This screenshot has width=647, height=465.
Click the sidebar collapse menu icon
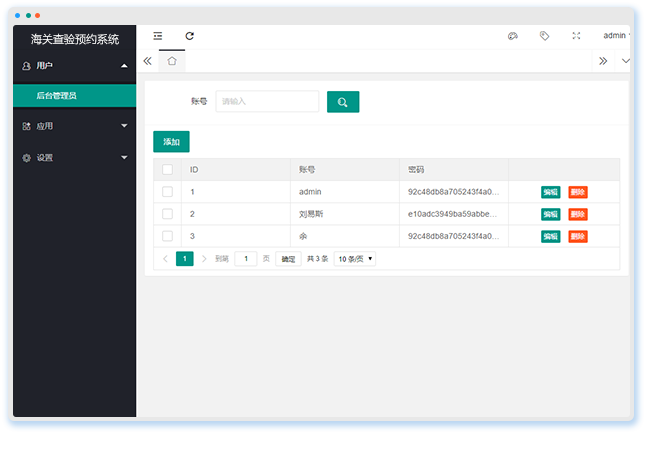(x=158, y=36)
